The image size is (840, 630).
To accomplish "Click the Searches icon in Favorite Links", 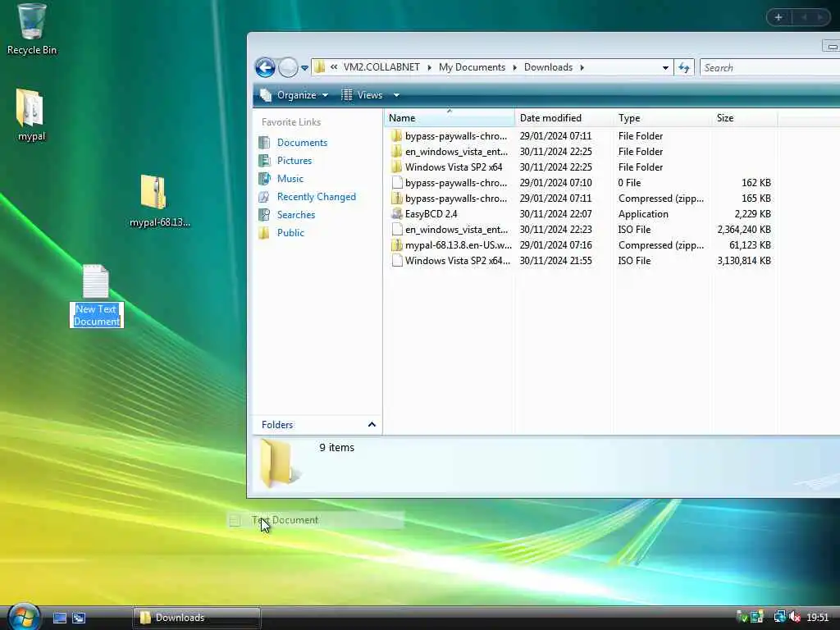I will (264, 215).
